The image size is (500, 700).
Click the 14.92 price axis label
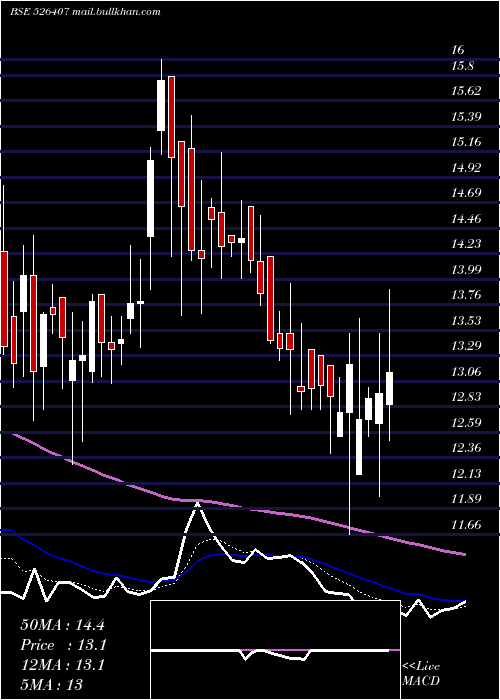466,168
